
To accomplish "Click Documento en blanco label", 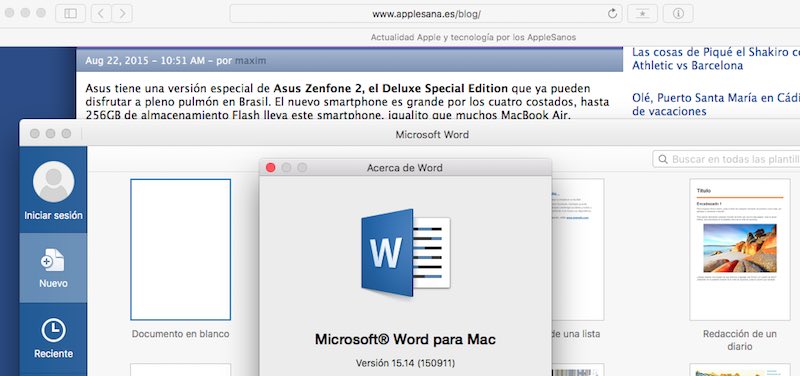I will 181,334.
